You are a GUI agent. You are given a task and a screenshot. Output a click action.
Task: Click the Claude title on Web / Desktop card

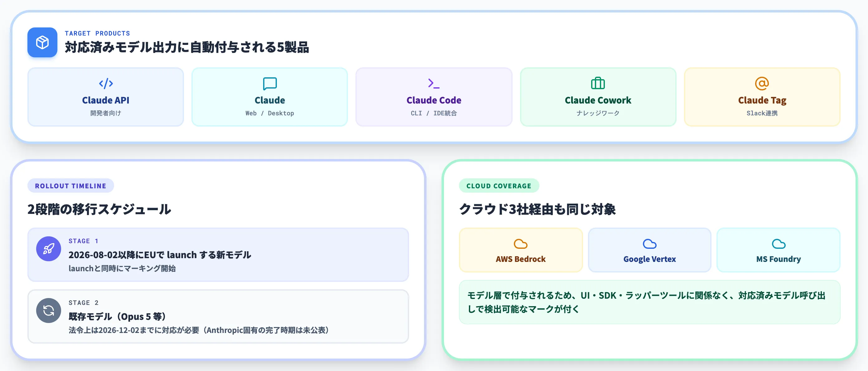pos(270,100)
